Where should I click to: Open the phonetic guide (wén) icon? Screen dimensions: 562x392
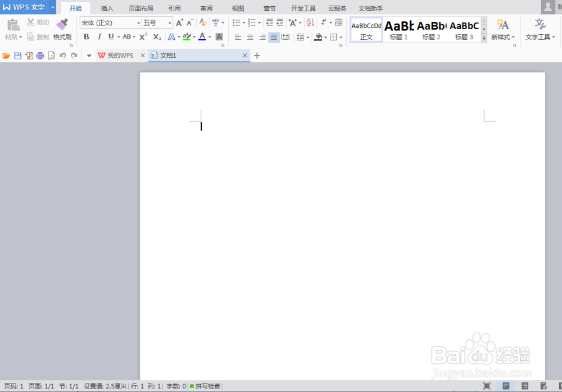(x=215, y=22)
